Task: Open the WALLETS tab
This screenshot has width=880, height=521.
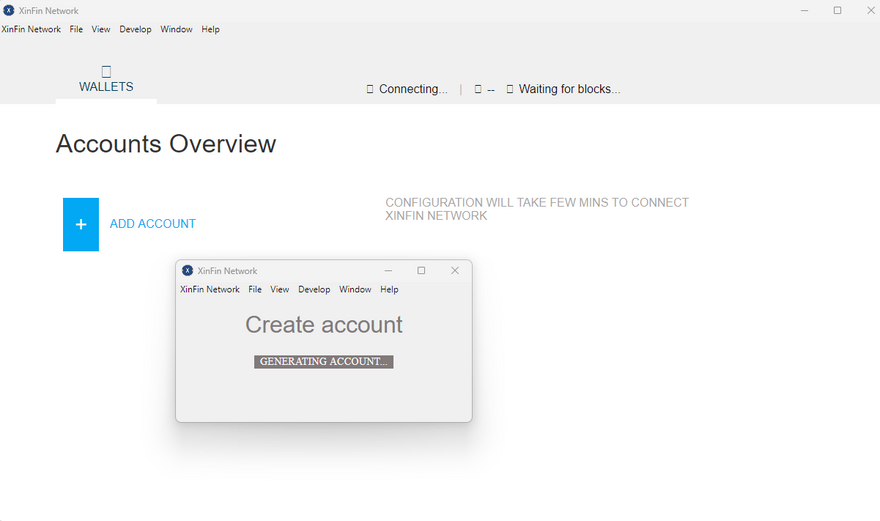Action: [106, 80]
